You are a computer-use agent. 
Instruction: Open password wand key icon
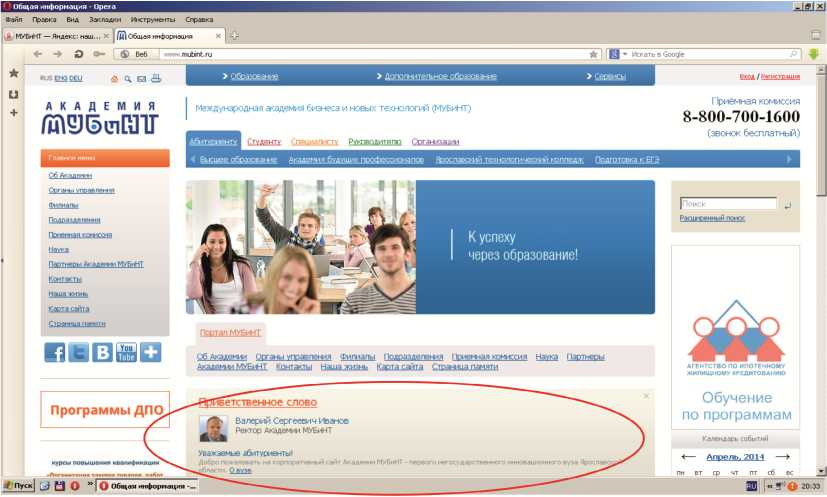(x=99, y=54)
